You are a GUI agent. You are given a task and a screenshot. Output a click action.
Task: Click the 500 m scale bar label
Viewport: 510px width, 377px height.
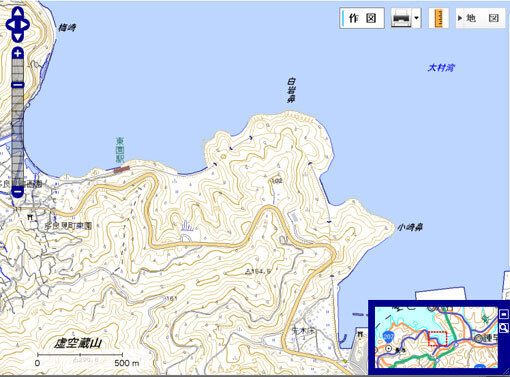(x=127, y=363)
